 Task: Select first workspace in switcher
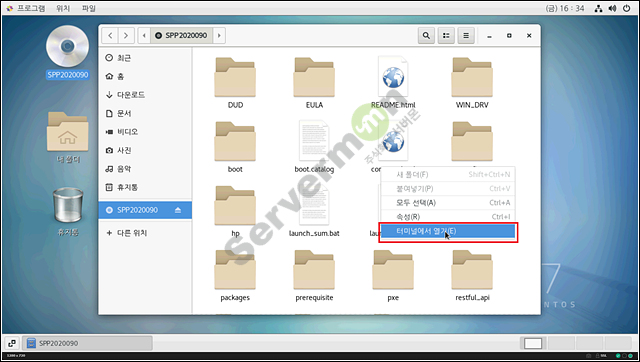click(x=533, y=344)
